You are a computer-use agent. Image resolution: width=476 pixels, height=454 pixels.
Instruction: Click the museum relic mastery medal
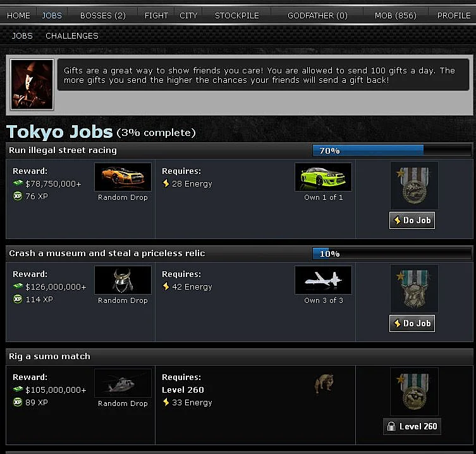(414, 288)
